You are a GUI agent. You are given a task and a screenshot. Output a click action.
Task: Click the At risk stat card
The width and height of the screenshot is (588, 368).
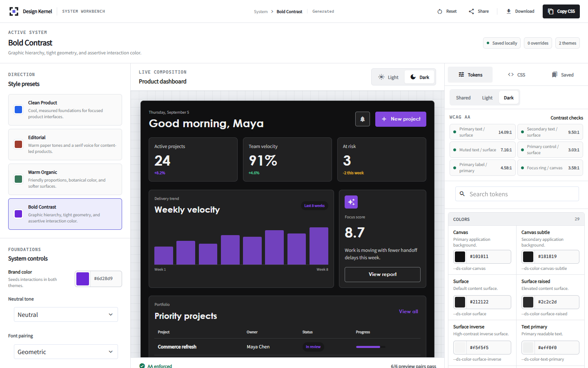click(x=382, y=159)
